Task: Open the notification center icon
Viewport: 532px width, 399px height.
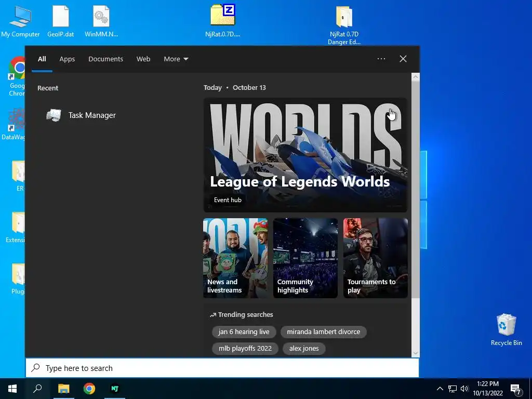Action: tap(516, 390)
